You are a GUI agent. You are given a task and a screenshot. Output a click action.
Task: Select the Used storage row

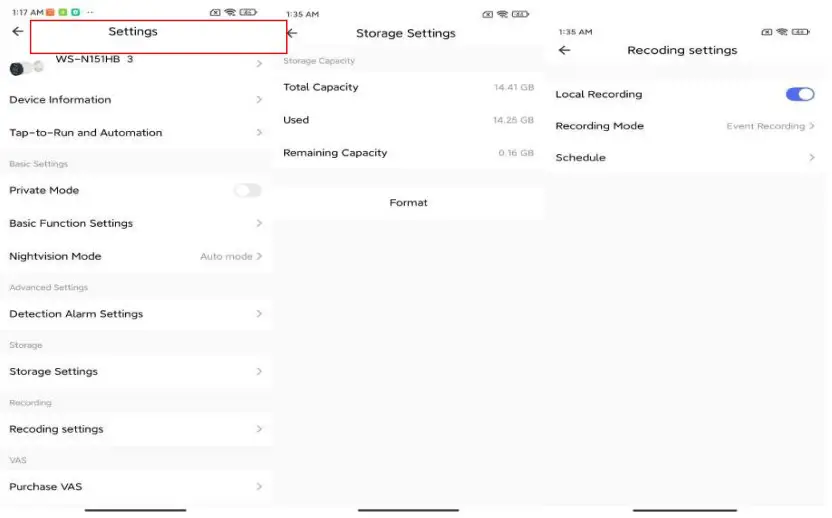coord(408,120)
